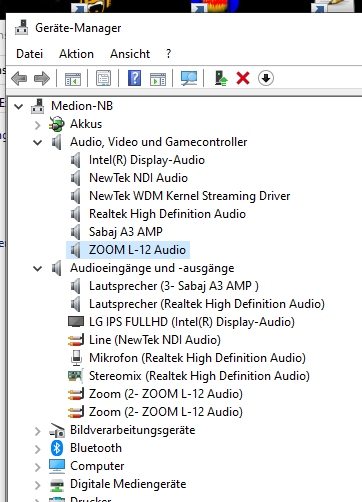Click the Computer category monitor icon

(x=57, y=466)
